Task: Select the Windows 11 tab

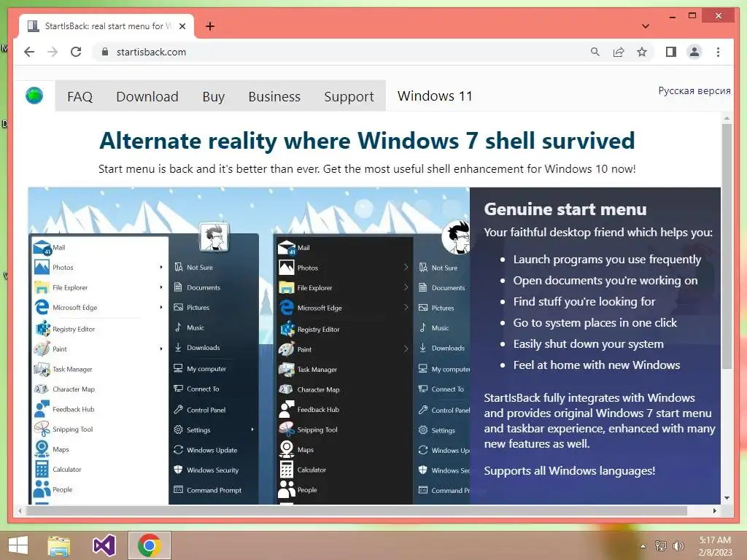Action: (435, 96)
